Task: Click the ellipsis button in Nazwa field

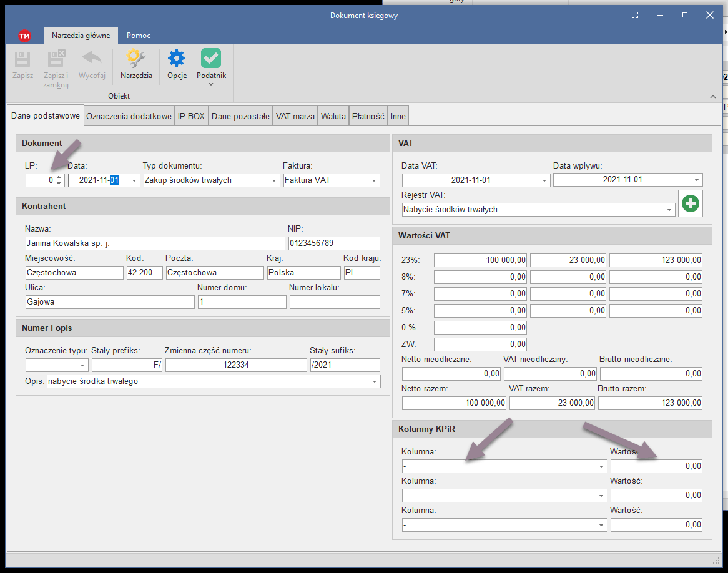Action: [279, 243]
